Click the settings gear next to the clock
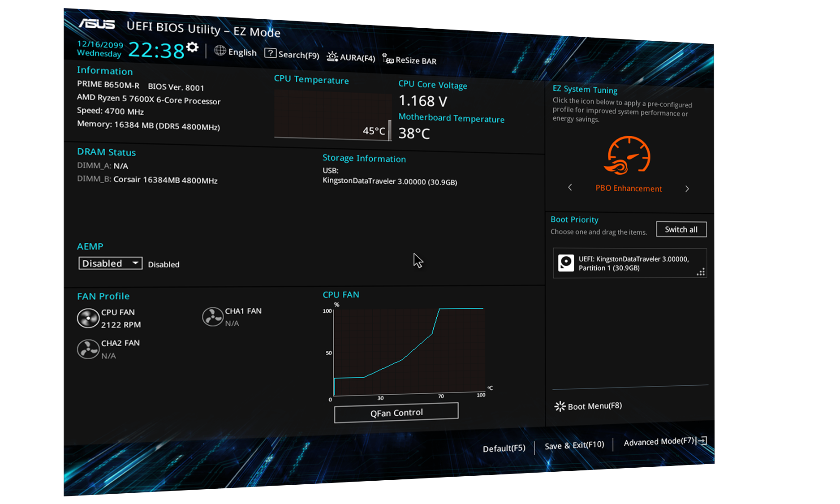840x504 pixels. 192,47
